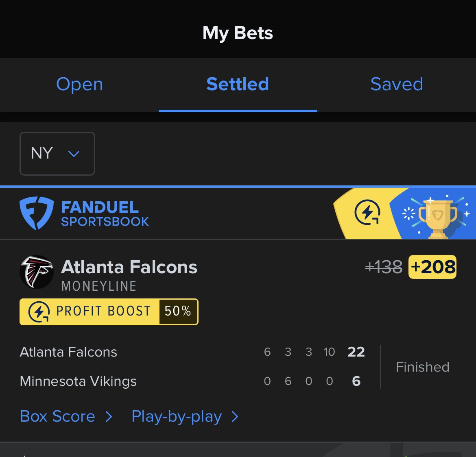This screenshot has width=476, height=457.
Task: Tap the Play-by-play chevron arrow
Action: 235,416
